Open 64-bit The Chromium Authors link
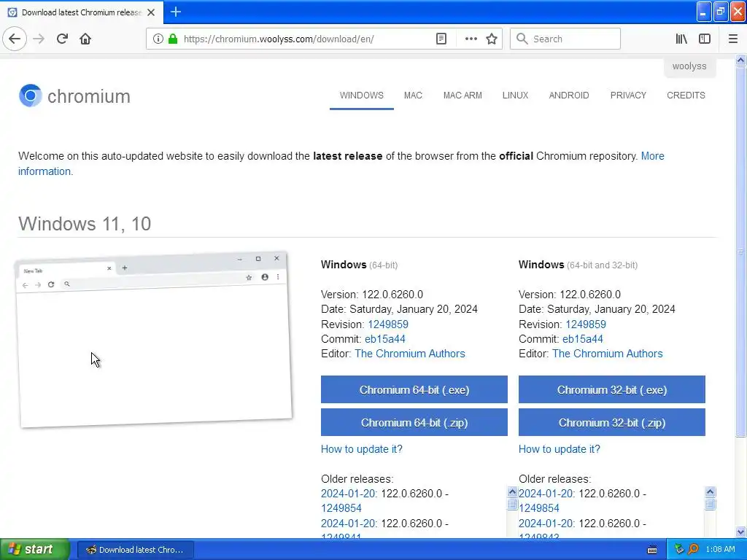 (410, 354)
